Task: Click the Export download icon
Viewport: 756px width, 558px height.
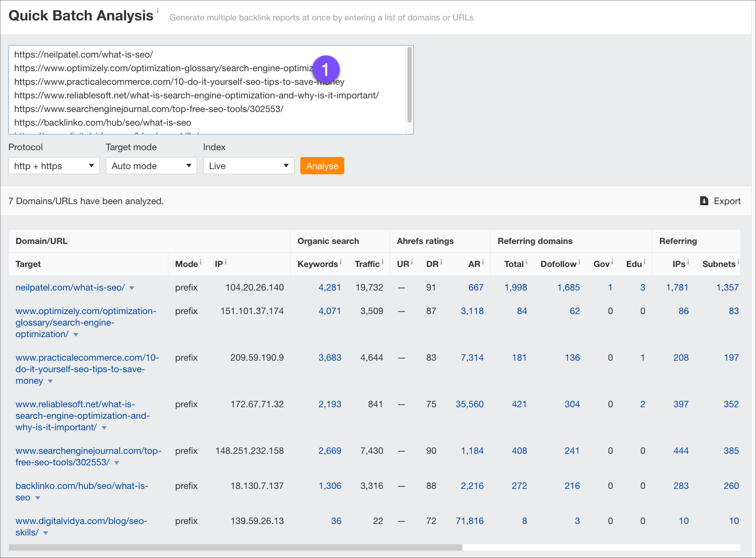Action: coord(704,201)
